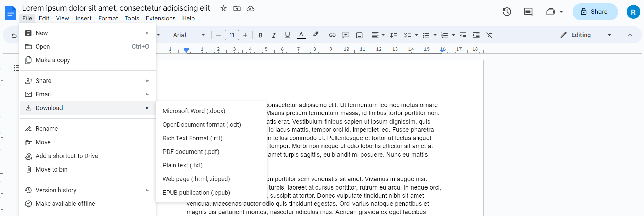Clear formatting

click(490, 35)
